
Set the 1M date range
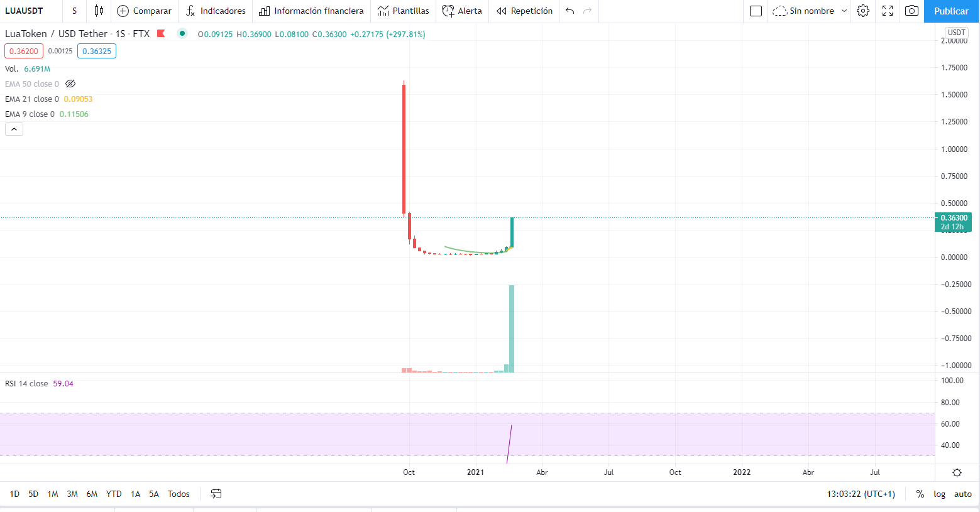point(53,494)
